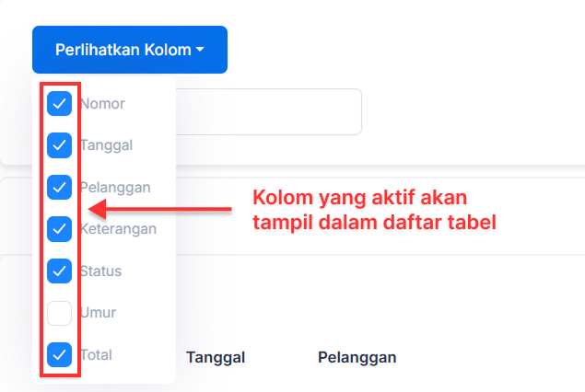Click the Status option label
585x392 pixels.
click(x=100, y=271)
